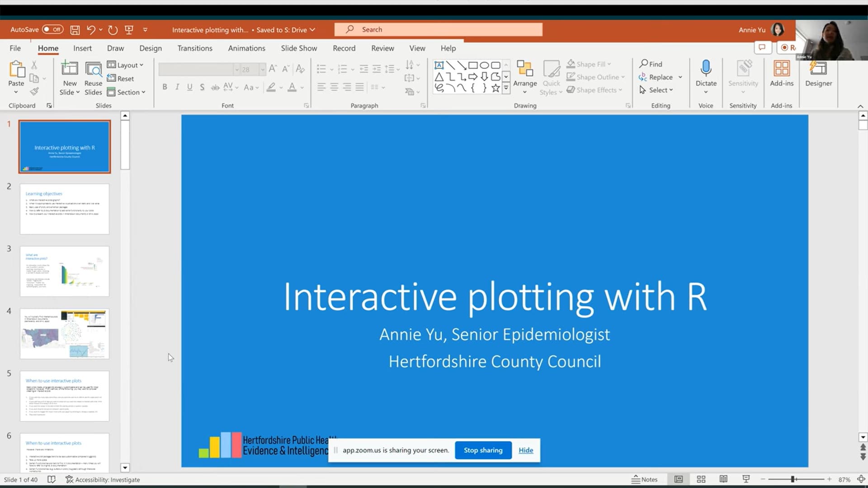Click Clear All Formatting icon
The image size is (868, 488).
(x=300, y=69)
